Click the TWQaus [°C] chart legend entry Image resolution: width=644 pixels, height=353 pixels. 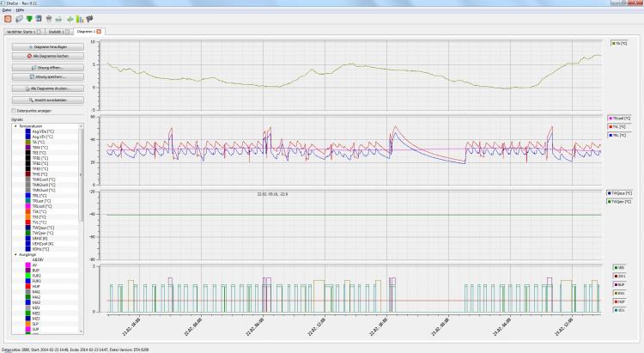pos(619,193)
